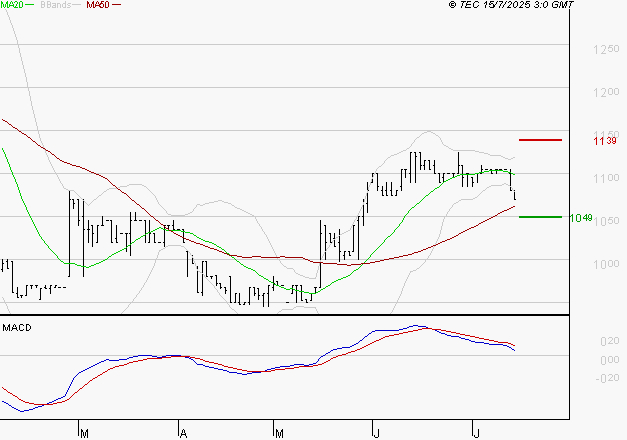Click red line sample beside MA50

[117, 6]
